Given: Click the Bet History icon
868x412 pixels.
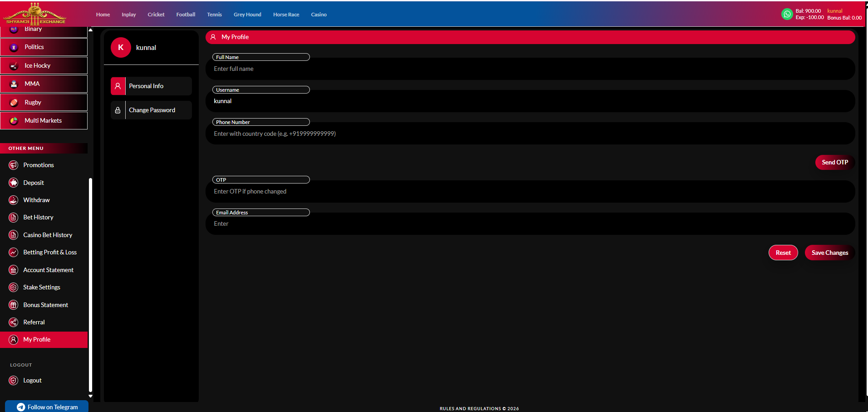Looking at the screenshot, I should pos(14,218).
